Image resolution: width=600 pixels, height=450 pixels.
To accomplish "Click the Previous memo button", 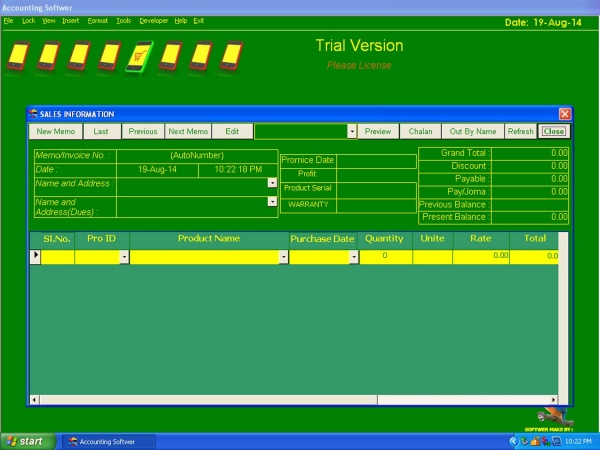I will point(143,131).
